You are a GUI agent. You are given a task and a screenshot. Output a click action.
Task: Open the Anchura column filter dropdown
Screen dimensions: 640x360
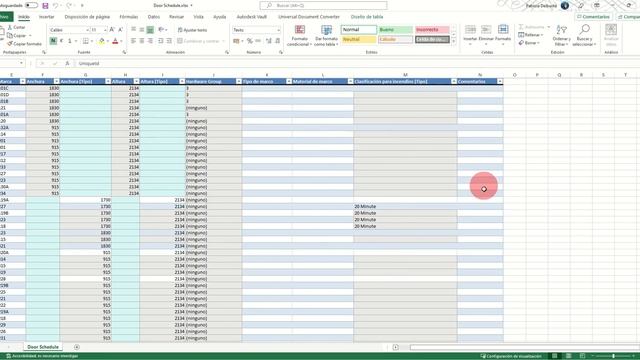56,82
